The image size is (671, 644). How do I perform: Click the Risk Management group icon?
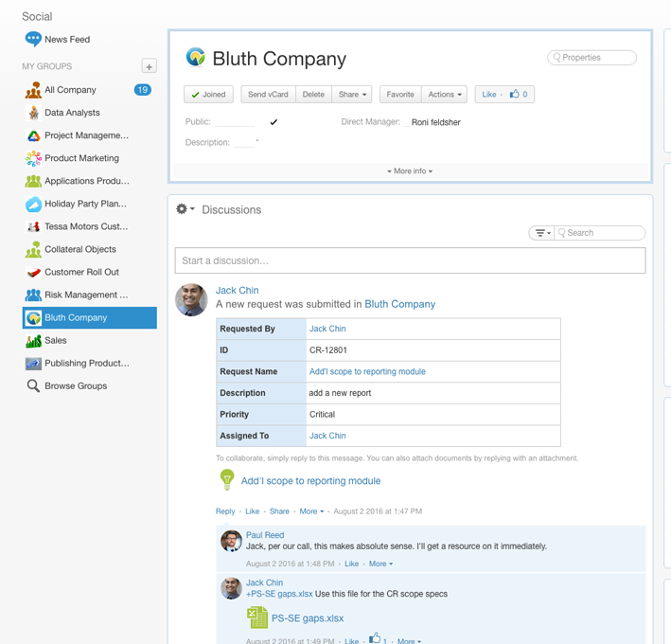point(33,295)
